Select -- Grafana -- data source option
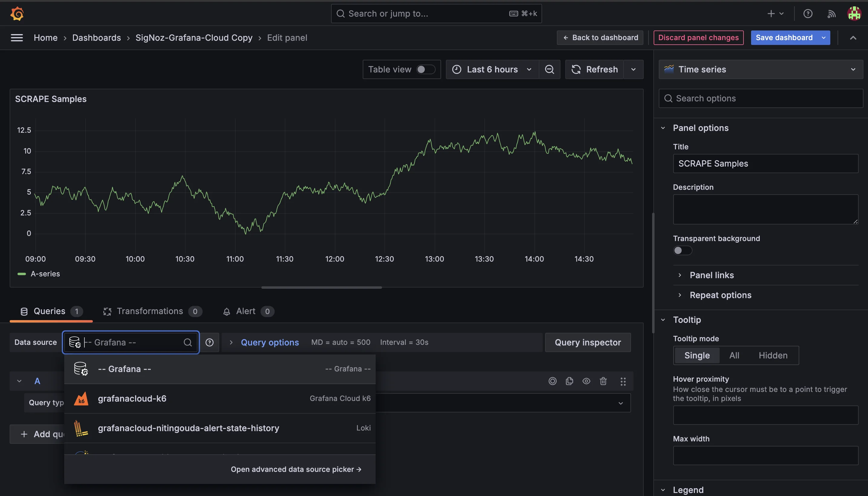Image resolution: width=868 pixels, height=496 pixels. (220, 369)
